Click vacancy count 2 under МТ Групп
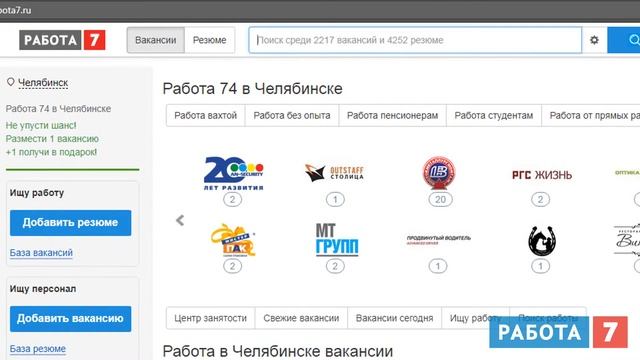This screenshot has width=640, height=360. [335, 266]
